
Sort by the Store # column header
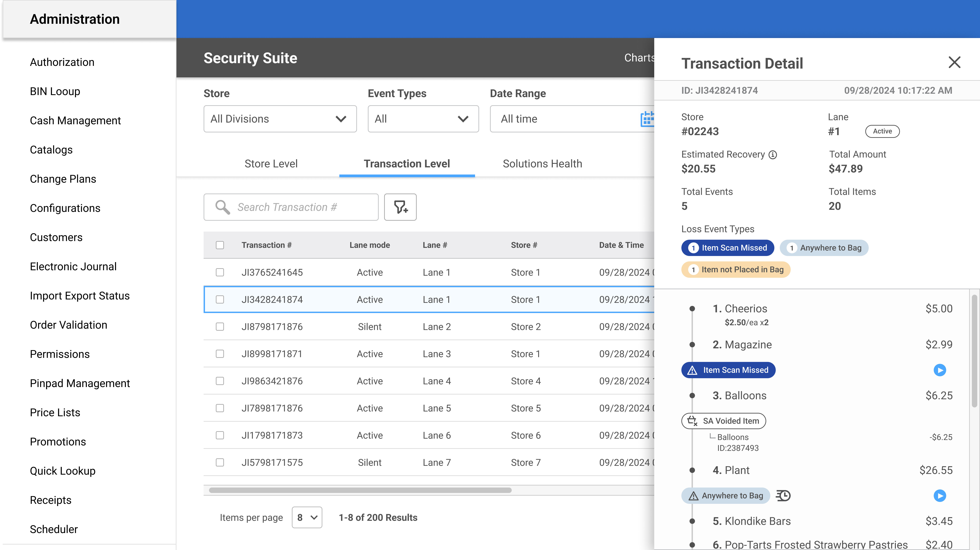524,245
